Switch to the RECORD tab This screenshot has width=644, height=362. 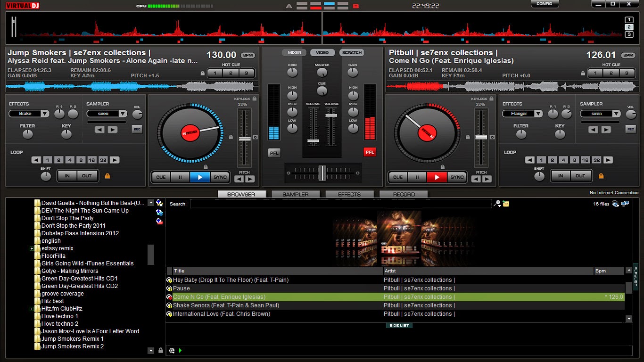[404, 194]
